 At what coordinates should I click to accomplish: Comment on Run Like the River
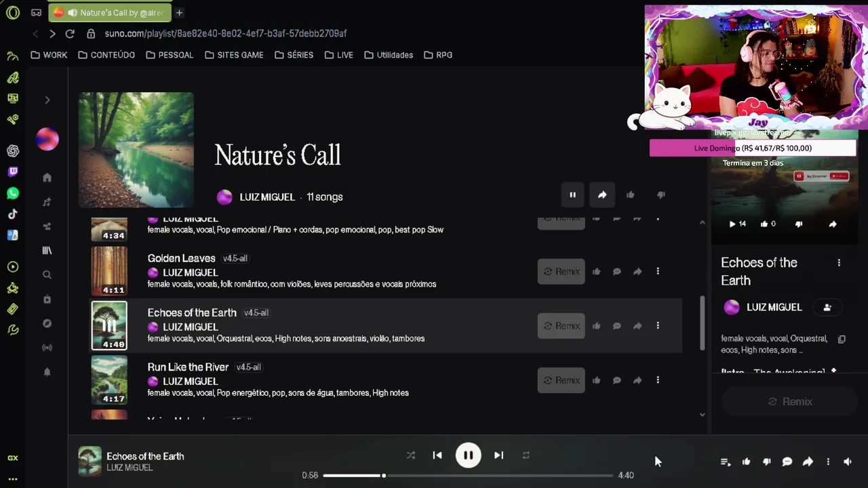pyautogui.click(x=617, y=380)
